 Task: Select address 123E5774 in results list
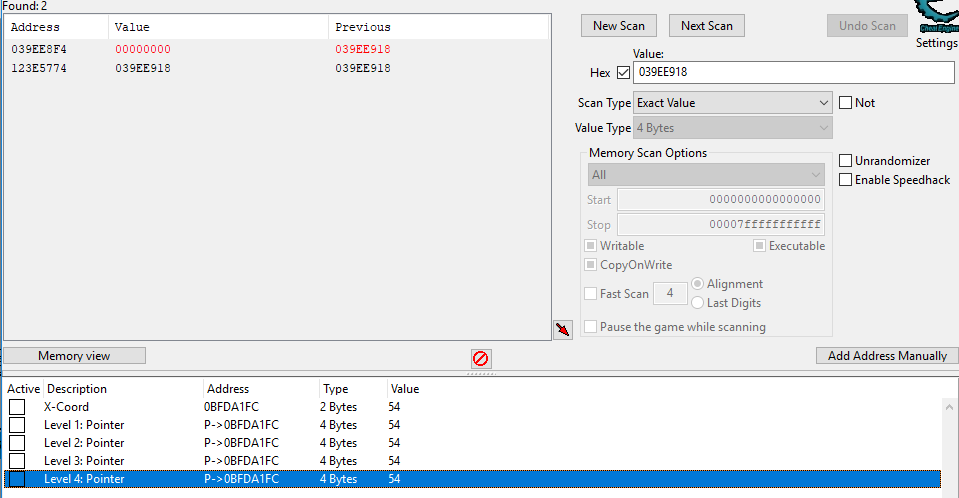click(39, 68)
